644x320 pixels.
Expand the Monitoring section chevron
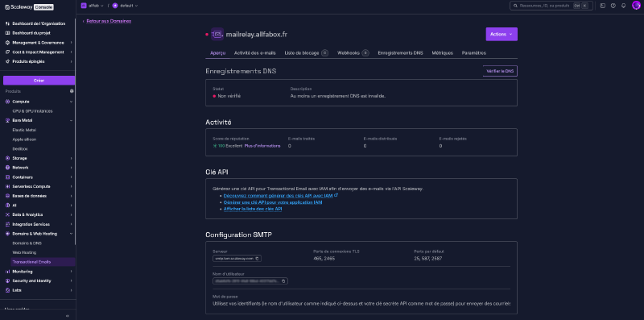[72, 272]
